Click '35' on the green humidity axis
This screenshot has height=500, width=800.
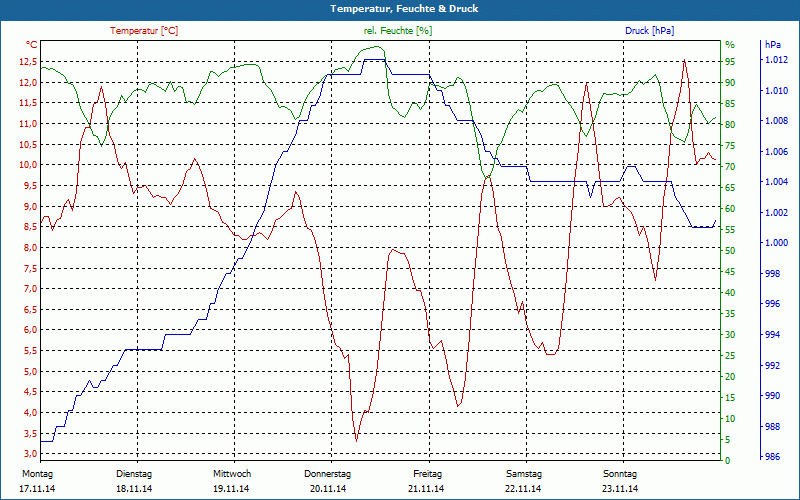[x=730, y=314]
